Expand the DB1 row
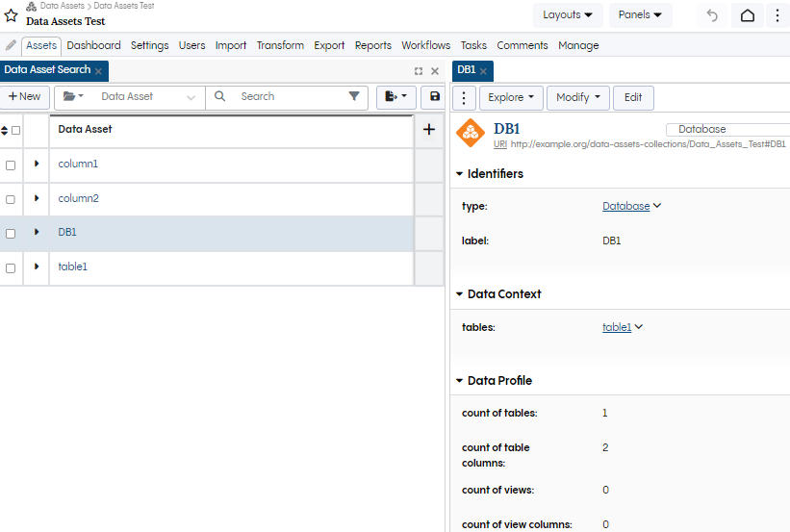 (37, 232)
